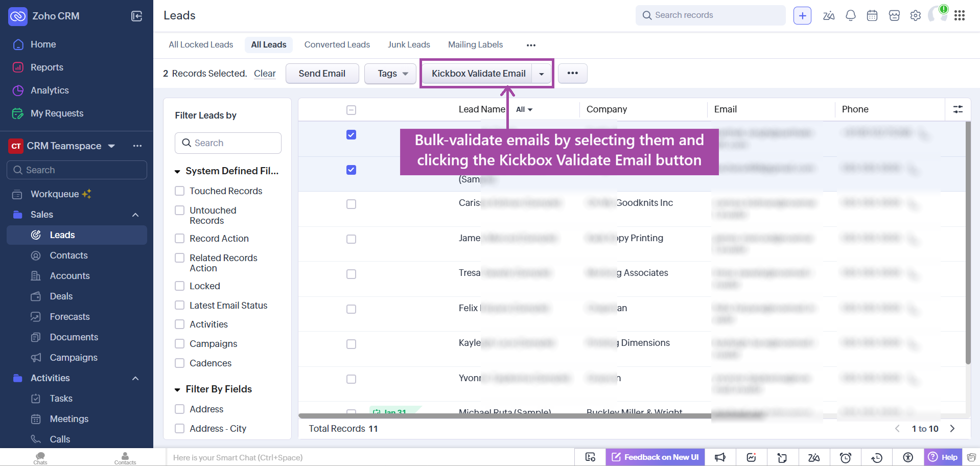Click the Clear selection link

pos(265,74)
